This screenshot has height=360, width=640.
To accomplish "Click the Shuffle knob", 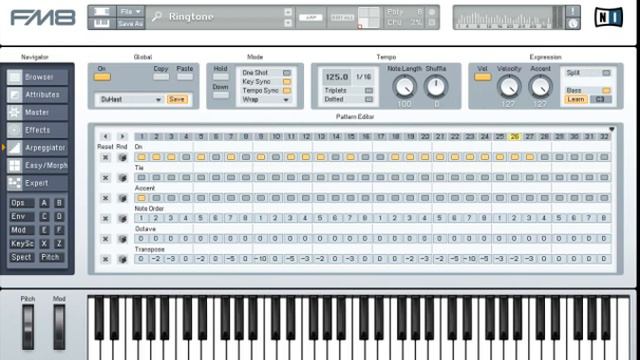I will pos(436,87).
